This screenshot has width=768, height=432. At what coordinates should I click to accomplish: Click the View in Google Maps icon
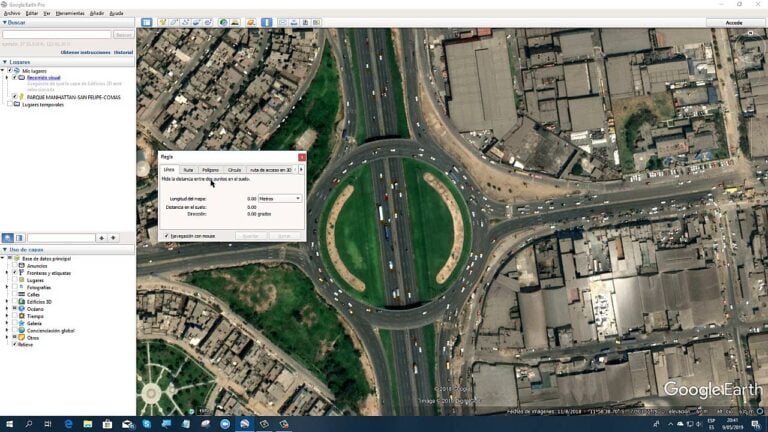point(316,23)
